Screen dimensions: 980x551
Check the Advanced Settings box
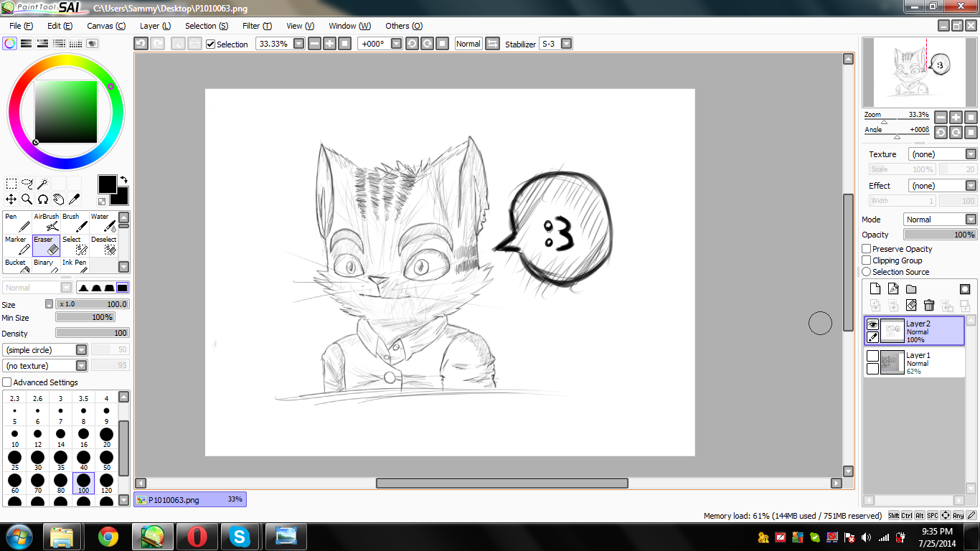7,382
